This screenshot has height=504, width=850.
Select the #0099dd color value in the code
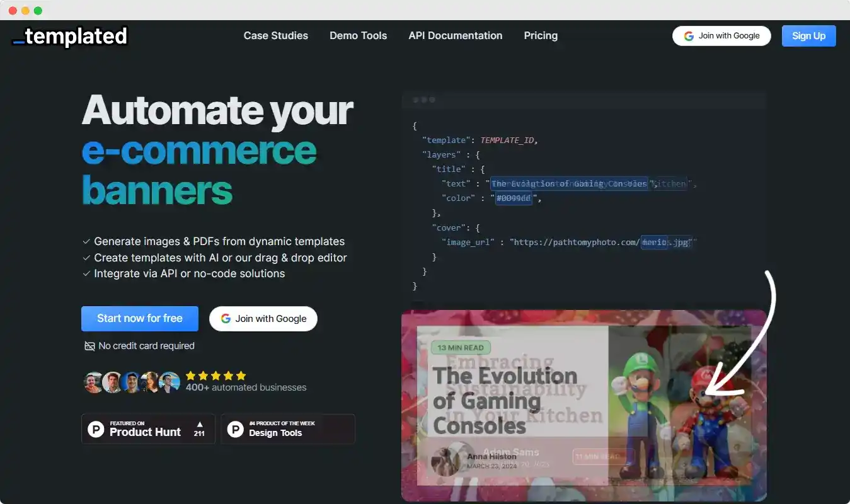514,198
